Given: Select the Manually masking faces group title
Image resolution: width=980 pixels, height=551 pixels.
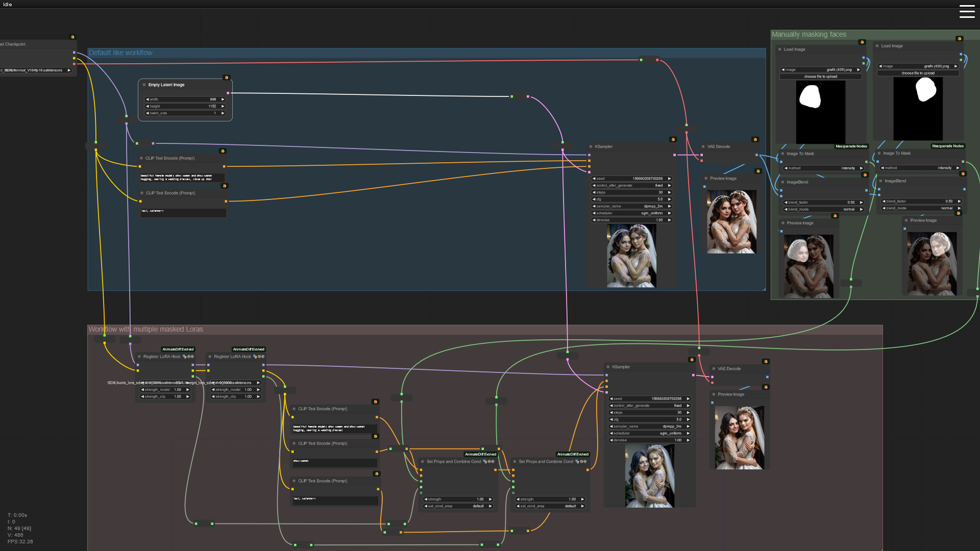Looking at the screenshot, I should (809, 34).
